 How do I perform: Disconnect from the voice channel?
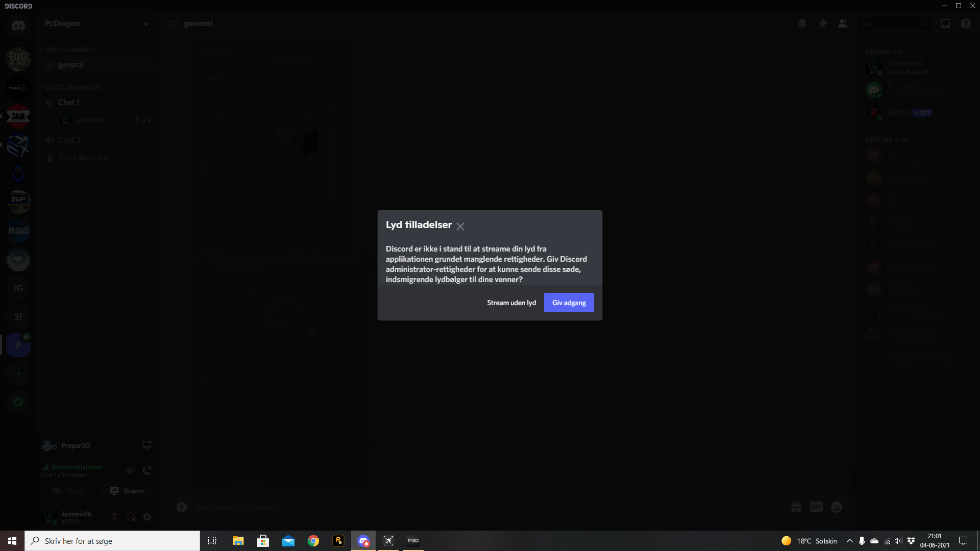(147, 470)
